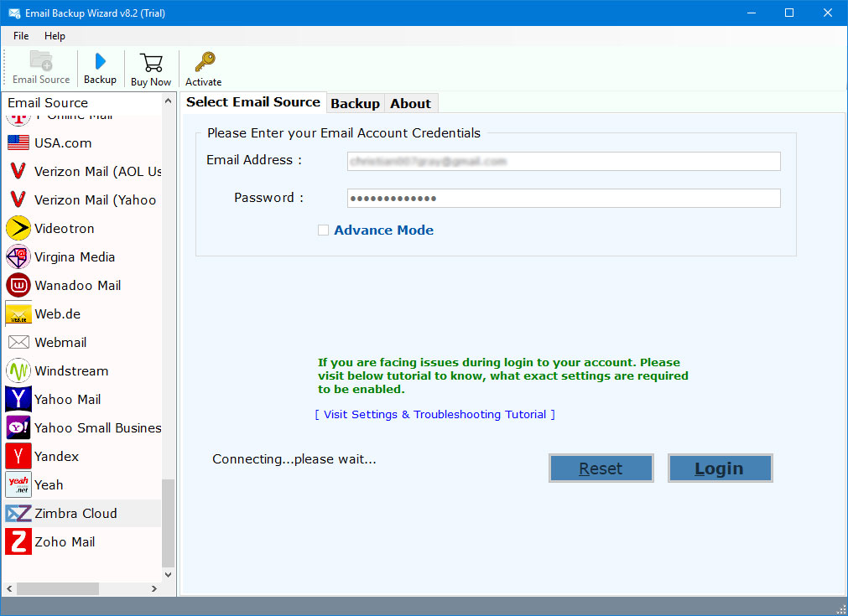Choose the Videotron yellow arrow icon

coord(18,228)
